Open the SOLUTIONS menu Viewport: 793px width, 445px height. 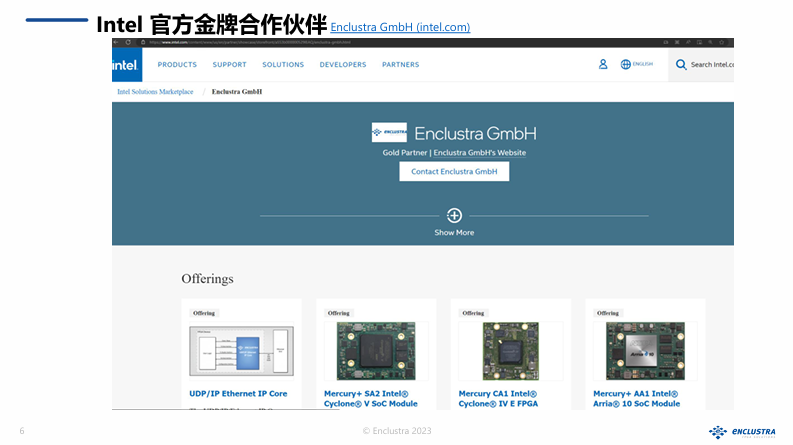point(283,65)
